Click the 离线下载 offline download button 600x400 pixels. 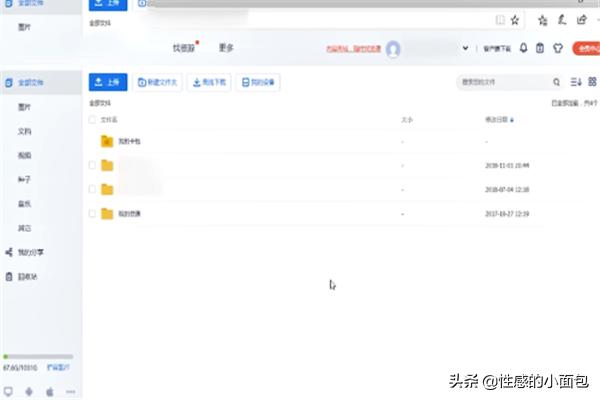[x=209, y=82]
